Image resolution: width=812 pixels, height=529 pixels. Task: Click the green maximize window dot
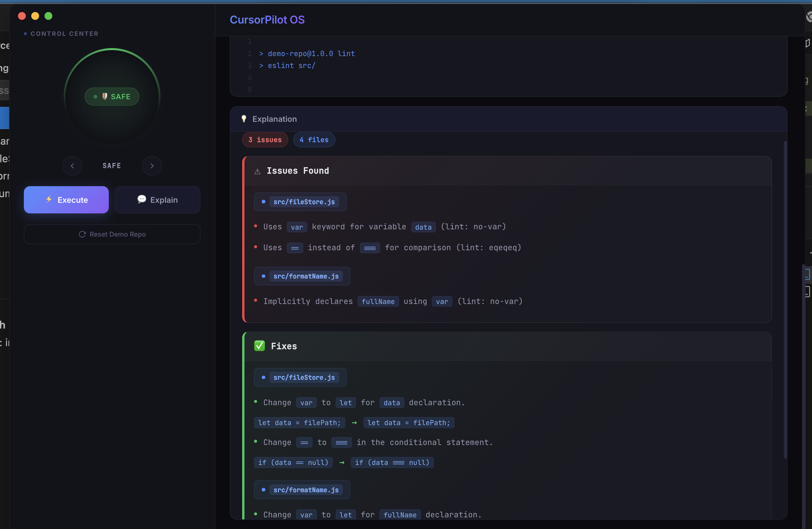(x=48, y=16)
